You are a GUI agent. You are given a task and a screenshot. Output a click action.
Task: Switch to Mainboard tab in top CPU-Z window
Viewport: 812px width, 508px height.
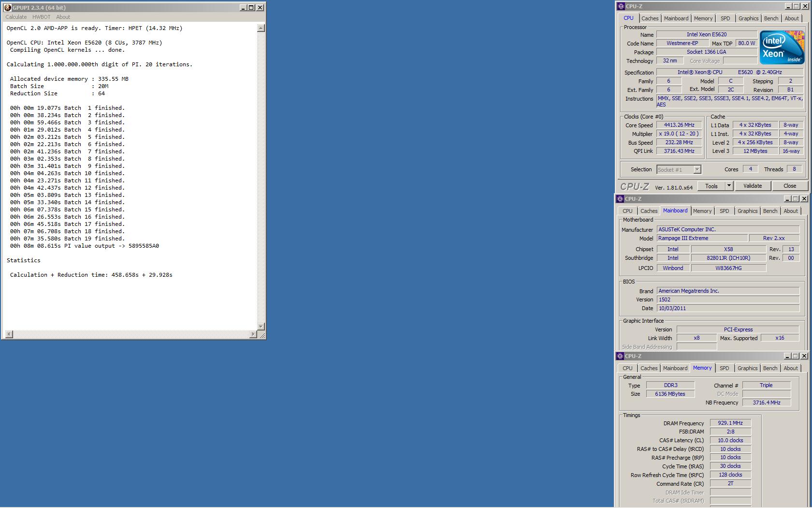[676, 18]
